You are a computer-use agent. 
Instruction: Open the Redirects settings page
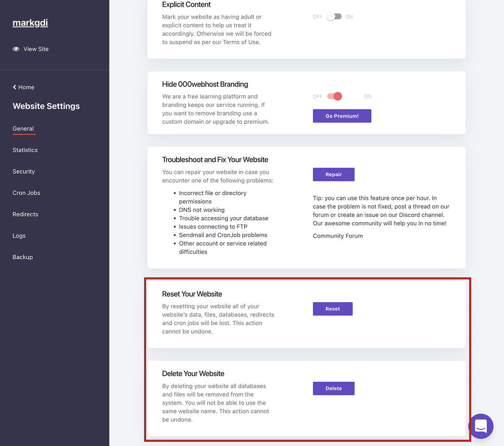[25, 214]
